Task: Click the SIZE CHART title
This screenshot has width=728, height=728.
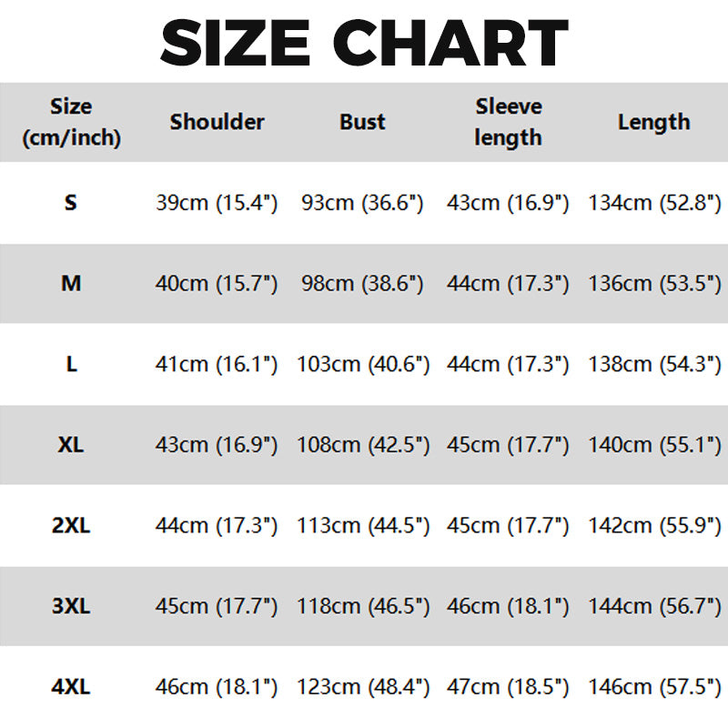Action: click(364, 41)
